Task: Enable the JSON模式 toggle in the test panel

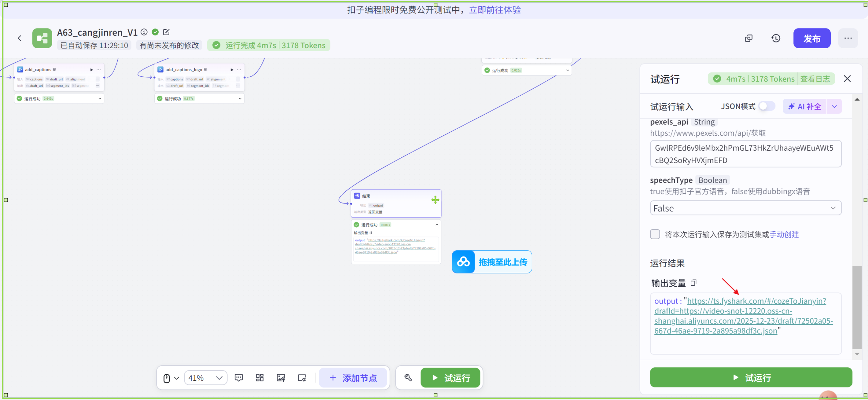Action: (766, 106)
